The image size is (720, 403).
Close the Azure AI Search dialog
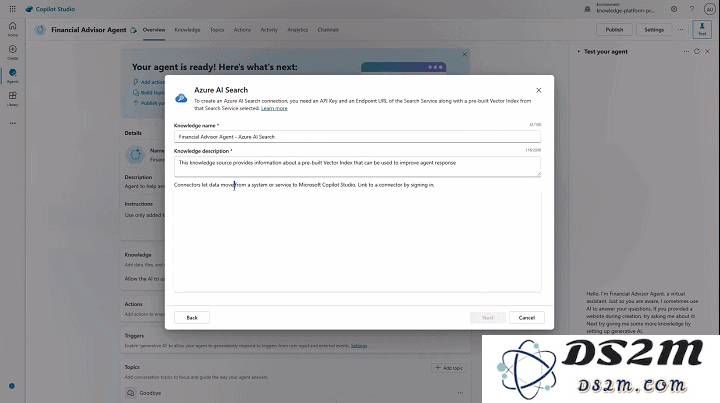[x=539, y=90]
